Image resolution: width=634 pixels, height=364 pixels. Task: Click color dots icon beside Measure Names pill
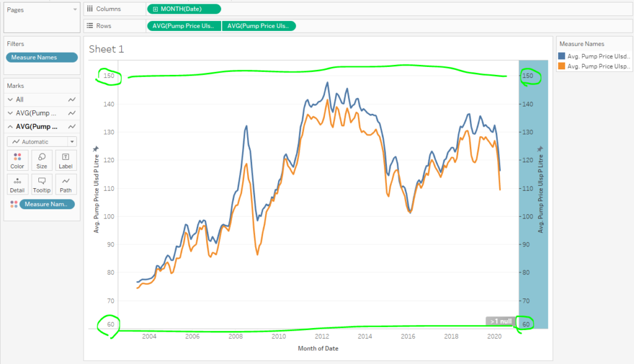[x=14, y=204]
